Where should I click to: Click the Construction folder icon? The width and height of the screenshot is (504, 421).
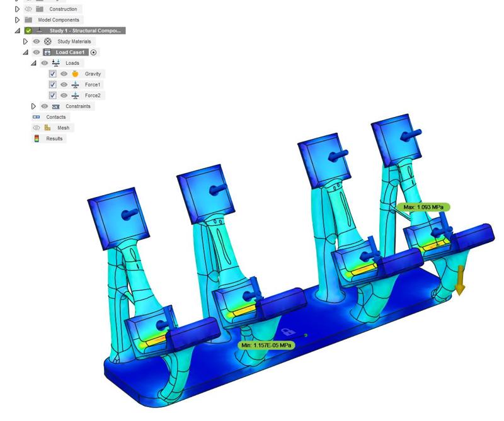click(x=40, y=9)
